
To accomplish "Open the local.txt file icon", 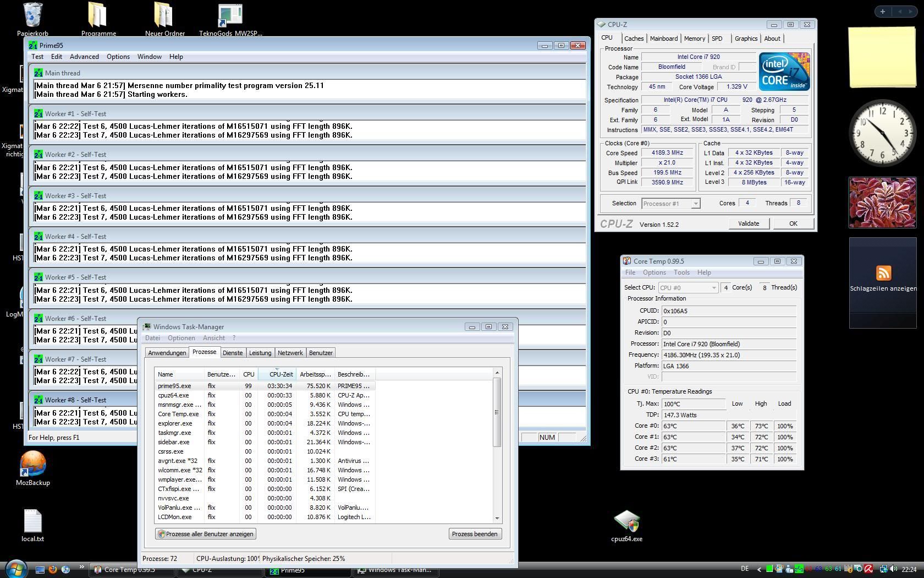I will 32,521.
